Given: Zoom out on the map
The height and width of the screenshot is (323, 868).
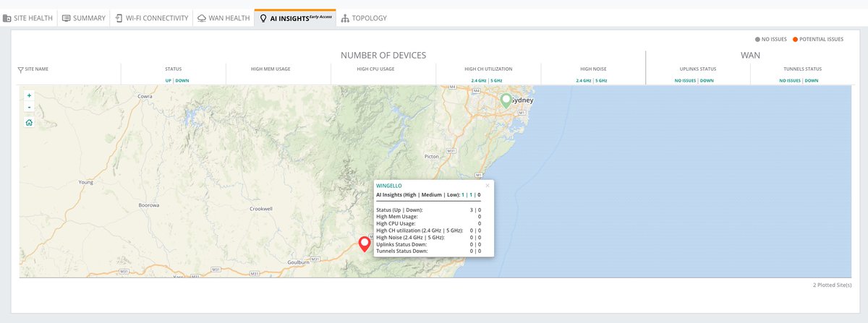Looking at the screenshot, I should pyautogui.click(x=29, y=107).
